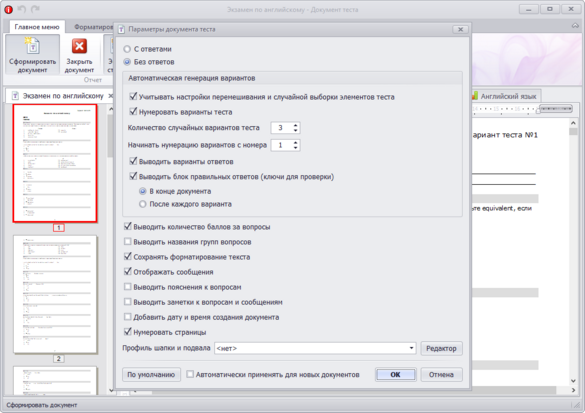Increase the Количество случайных вариантов теста value
This screenshot has height=413, width=585.
click(295, 125)
